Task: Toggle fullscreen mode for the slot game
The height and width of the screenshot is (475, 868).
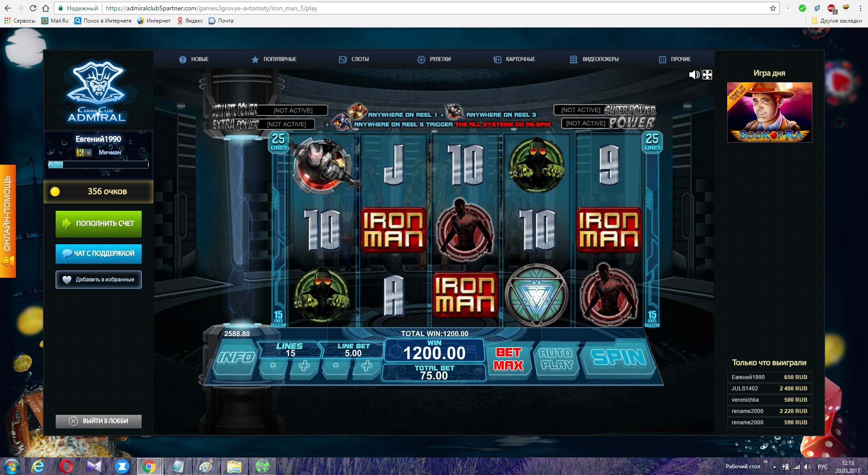Action: [707, 75]
